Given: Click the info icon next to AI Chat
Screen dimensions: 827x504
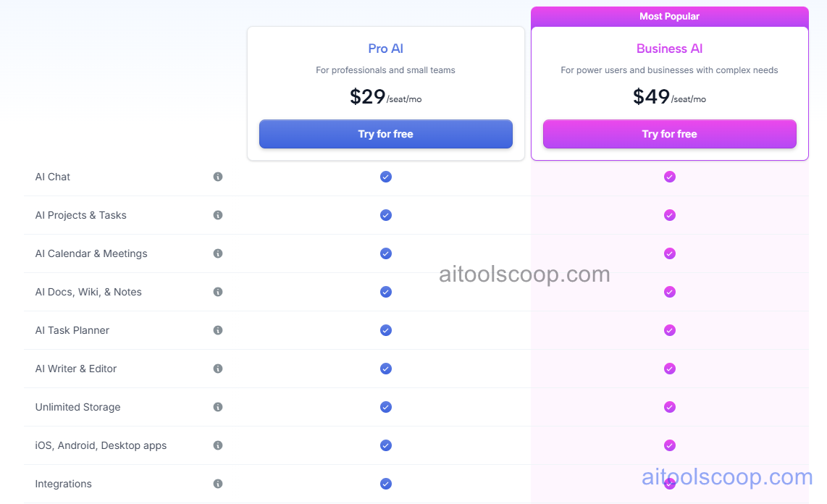Looking at the screenshot, I should [218, 176].
